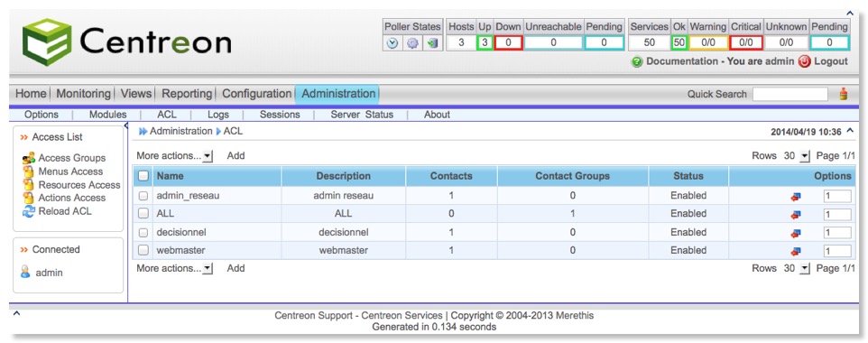Collapse the left sidebar arrow
The height and width of the screenshot is (343, 868).
click(125, 126)
